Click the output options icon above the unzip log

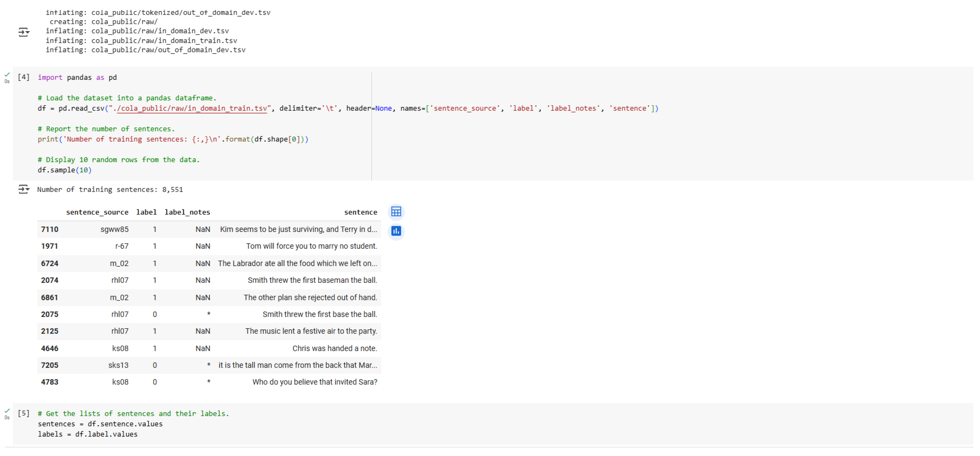pos(24,32)
